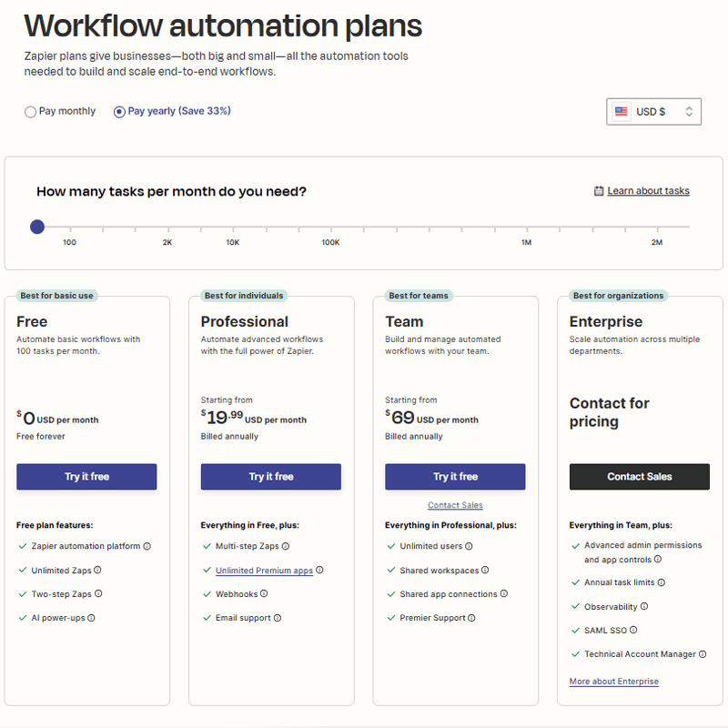Click Try it free on Professional plan
The image size is (728, 728).
click(271, 476)
